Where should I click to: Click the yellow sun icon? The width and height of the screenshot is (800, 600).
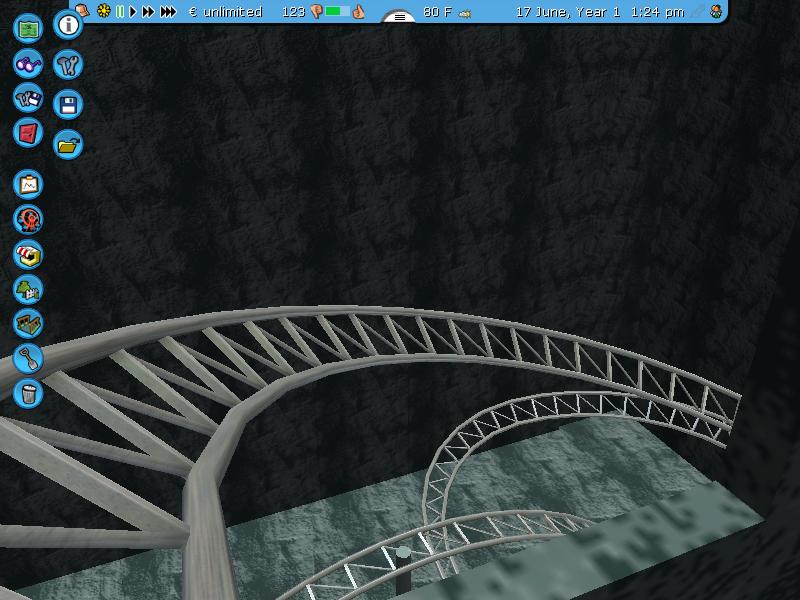coord(104,11)
